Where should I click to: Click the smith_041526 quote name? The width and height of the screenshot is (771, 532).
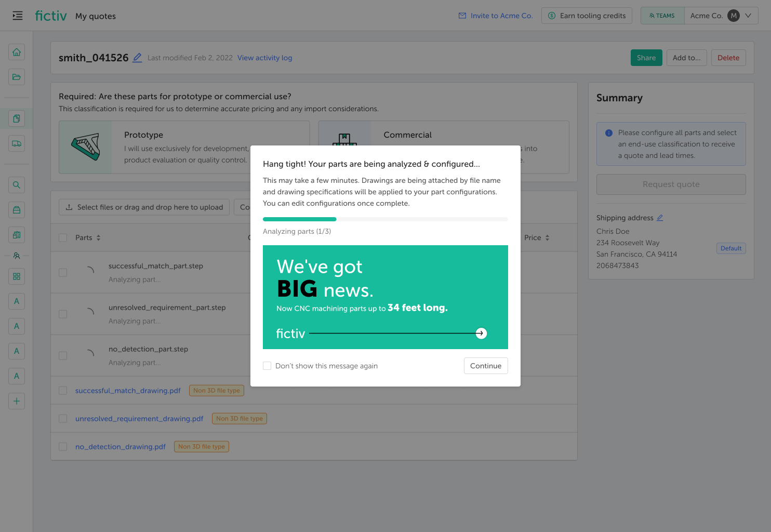point(94,58)
